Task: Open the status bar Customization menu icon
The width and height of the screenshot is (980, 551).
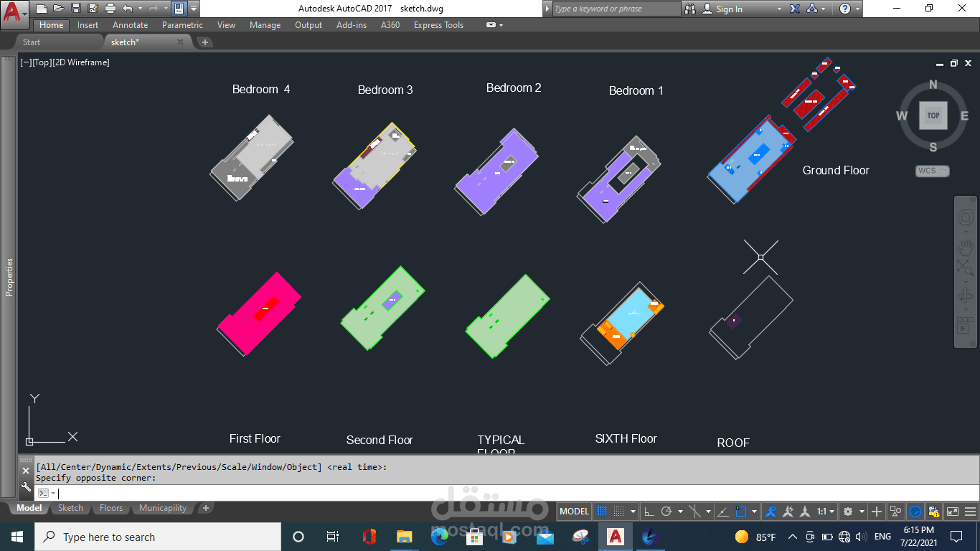Action: [x=970, y=512]
